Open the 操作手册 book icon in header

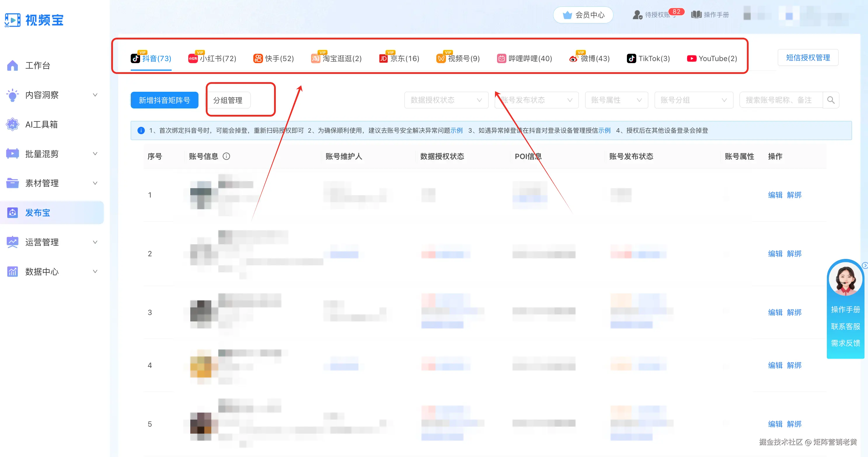(x=696, y=15)
